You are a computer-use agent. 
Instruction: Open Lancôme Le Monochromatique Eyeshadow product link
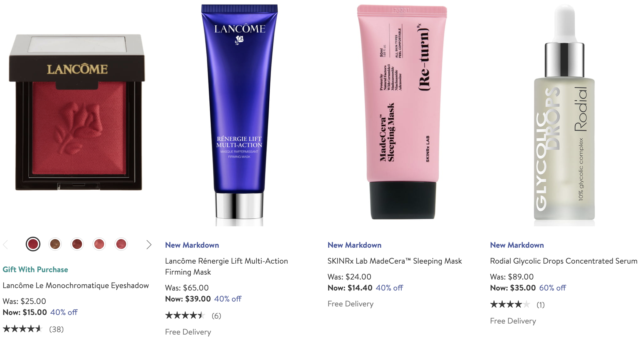[76, 285]
